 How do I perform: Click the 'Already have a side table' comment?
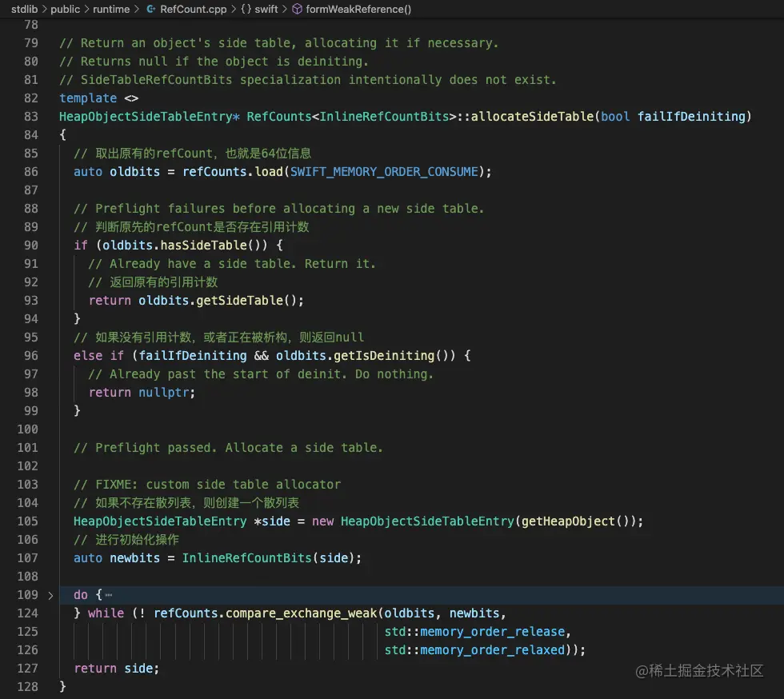[x=231, y=264]
